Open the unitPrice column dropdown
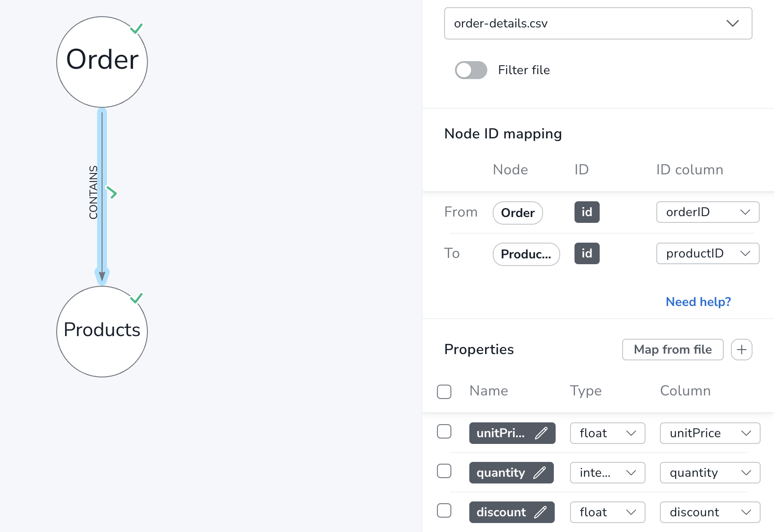Viewport: 775px width, 532px height. coord(710,433)
